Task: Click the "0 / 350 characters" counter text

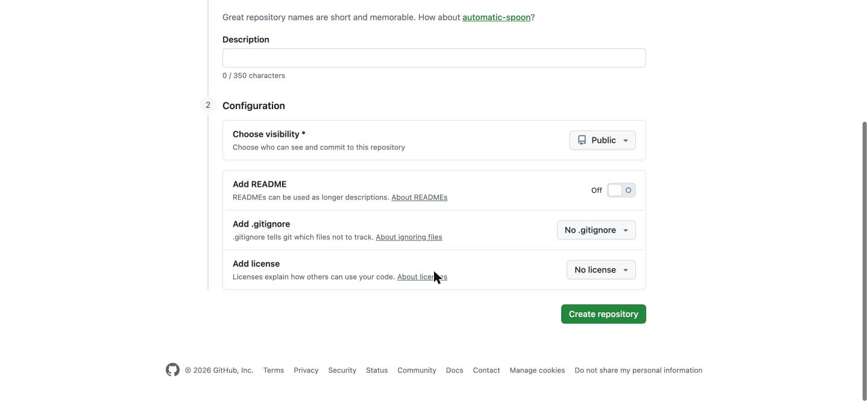Action: [x=254, y=76]
